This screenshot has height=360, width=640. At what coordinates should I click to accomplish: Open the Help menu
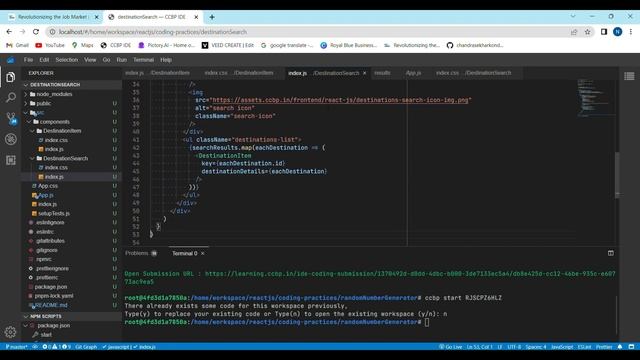tap(166, 60)
